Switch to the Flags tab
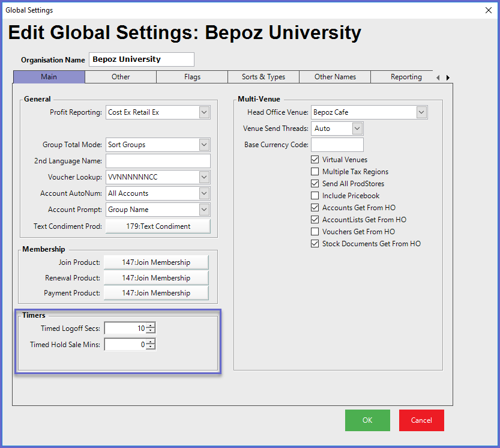This screenshot has width=500, height=448. click(x=192, y=77)
